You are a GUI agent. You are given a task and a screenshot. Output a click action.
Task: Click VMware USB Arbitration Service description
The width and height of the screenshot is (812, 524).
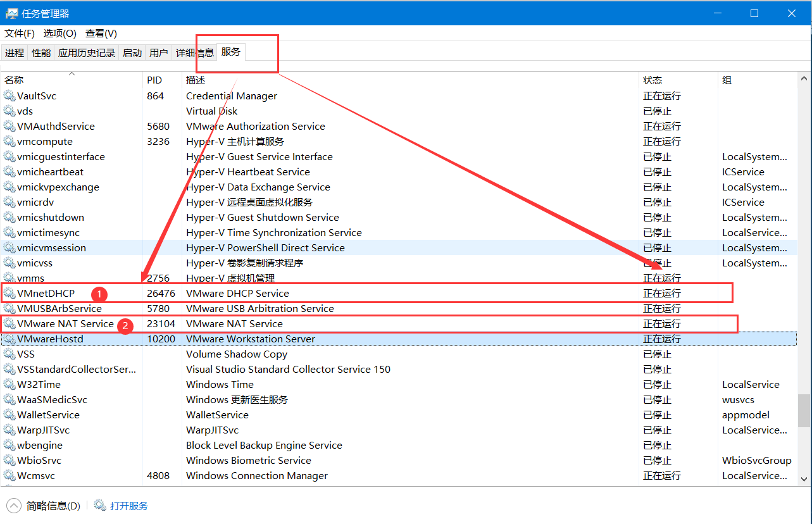click(260, 309)
